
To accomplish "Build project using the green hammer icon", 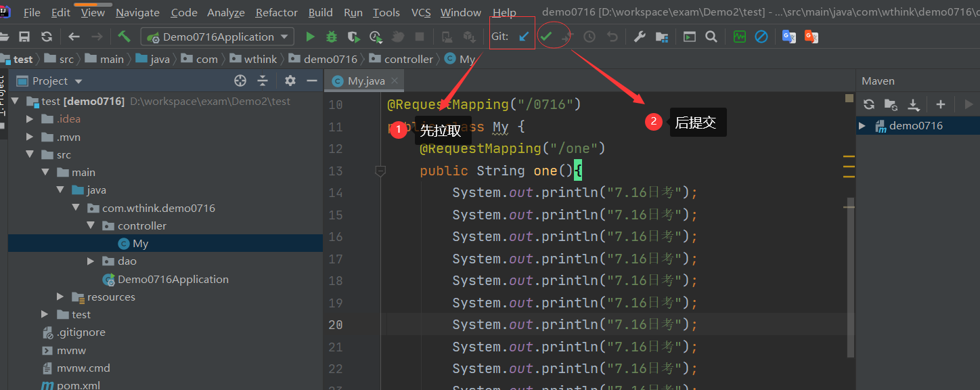I will (124, 37).
